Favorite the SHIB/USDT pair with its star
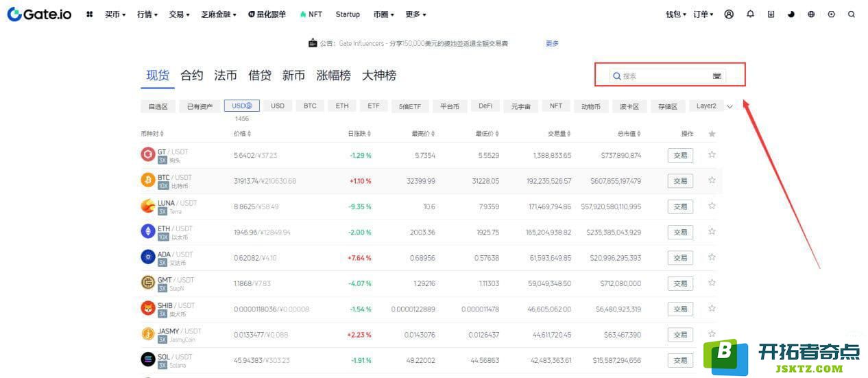868x378 pixels. click(712, 308)
